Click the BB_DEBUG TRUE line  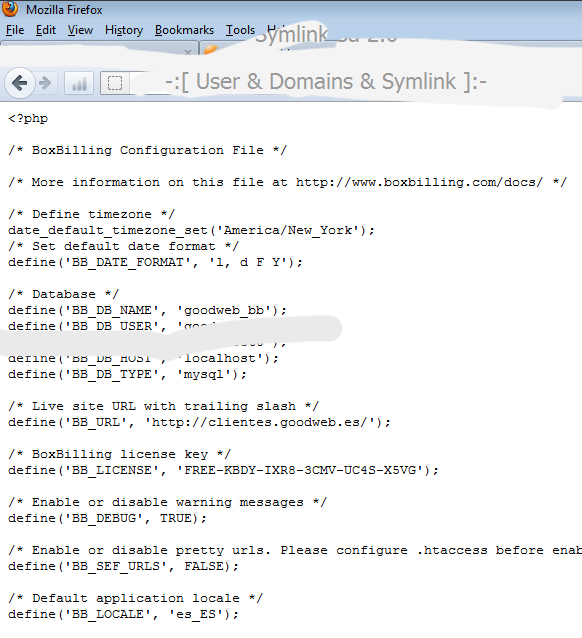coord(107,518)
